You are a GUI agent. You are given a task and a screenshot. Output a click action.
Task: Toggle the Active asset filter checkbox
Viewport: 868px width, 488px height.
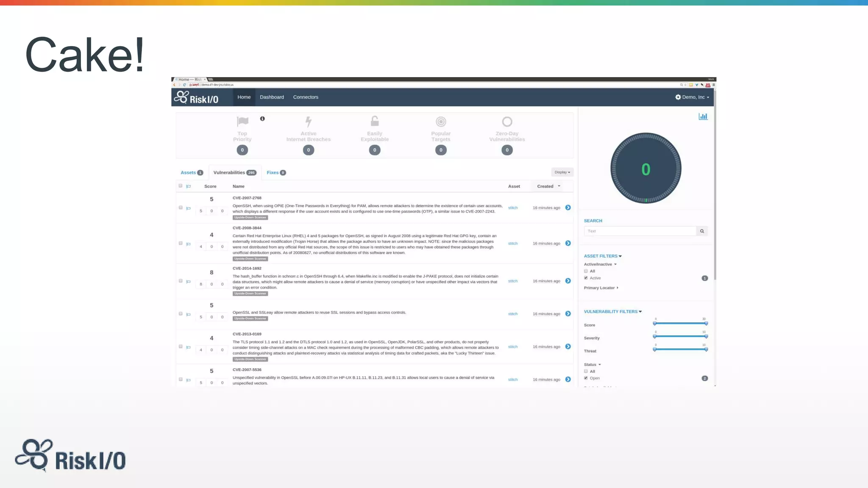pyautogui.click(x=586, y=278)
